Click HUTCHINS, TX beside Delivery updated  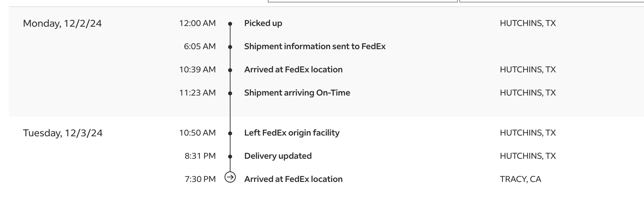528,156
